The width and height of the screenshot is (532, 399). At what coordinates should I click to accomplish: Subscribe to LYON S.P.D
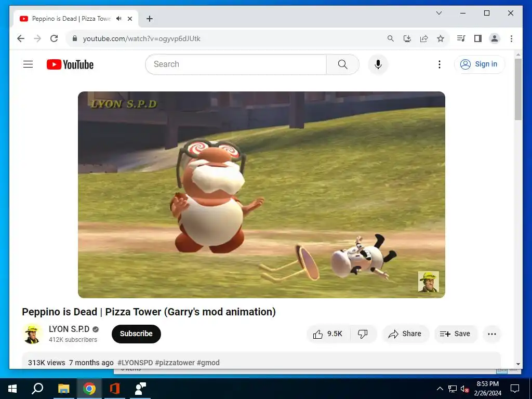pos(136,334)
